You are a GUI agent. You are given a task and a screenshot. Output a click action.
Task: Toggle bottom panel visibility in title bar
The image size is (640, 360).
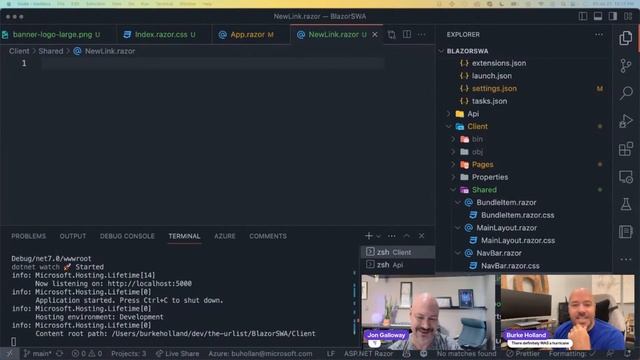point(598,16)
